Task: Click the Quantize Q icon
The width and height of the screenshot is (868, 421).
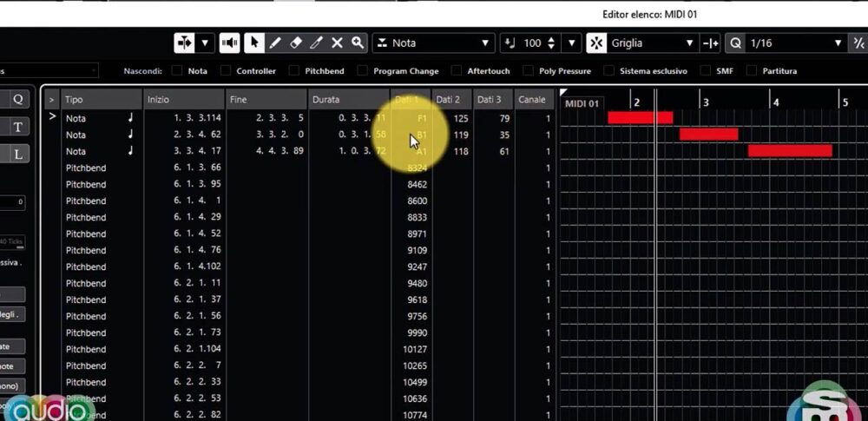Action: coord(735,43)
